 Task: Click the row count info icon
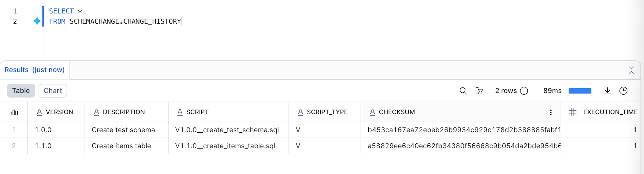point(524,91)
